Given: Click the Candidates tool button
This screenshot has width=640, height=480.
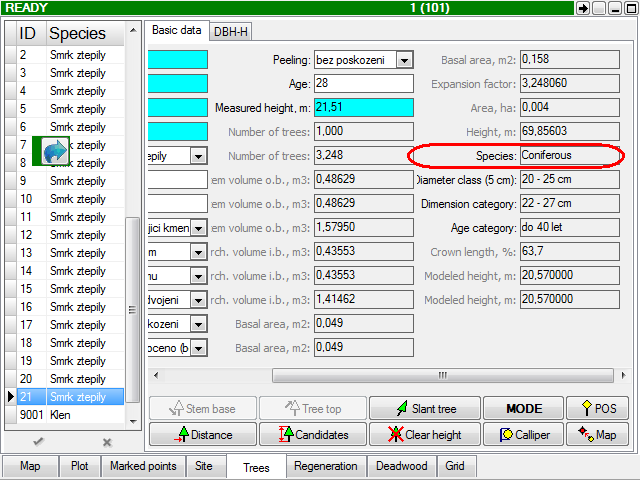Looking at the screenshot, I should coord(313,434).
